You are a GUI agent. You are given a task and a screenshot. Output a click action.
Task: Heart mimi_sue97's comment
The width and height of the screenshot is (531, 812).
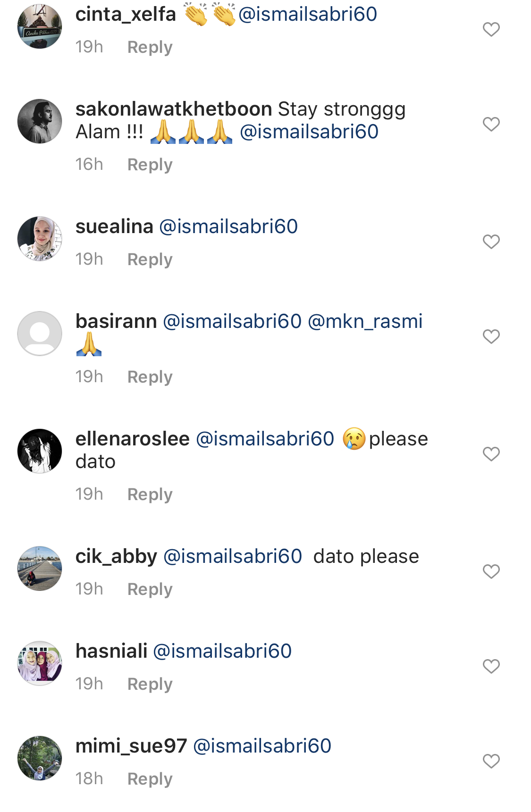[x=491, y=761]
